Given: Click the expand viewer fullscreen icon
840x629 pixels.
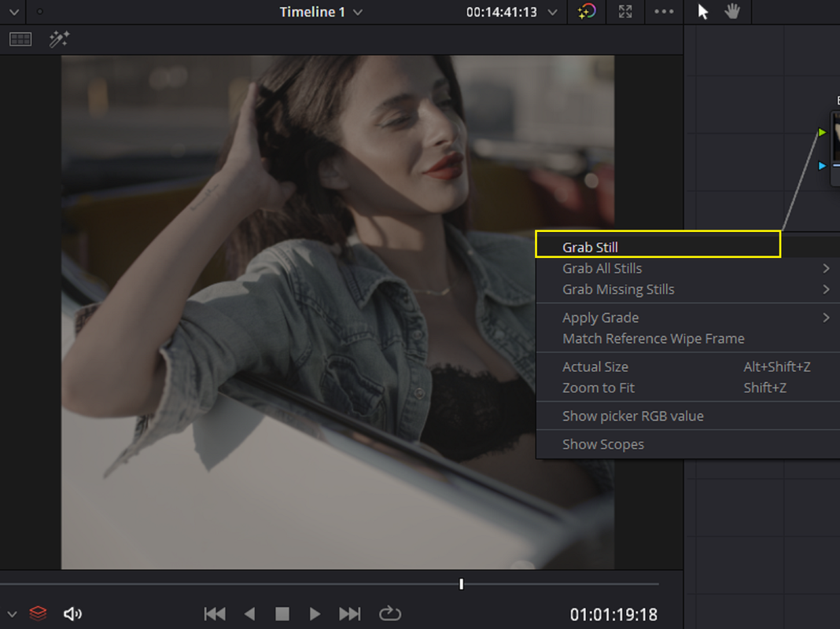Looking at the screenshot, I should pos(625,12).
